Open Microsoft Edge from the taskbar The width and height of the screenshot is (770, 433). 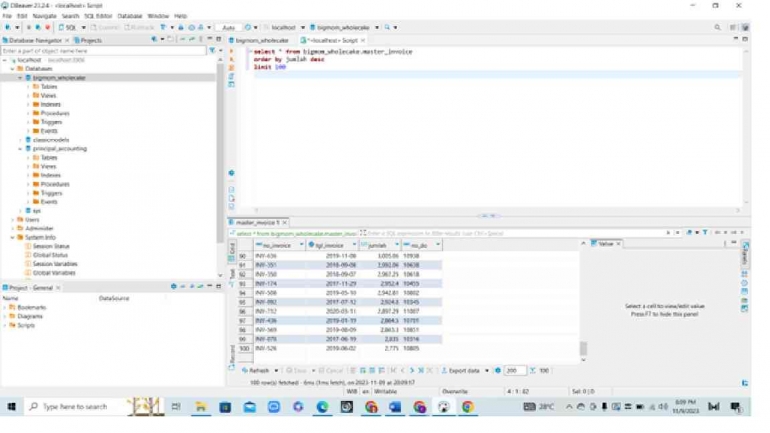(x=322, y=406)
